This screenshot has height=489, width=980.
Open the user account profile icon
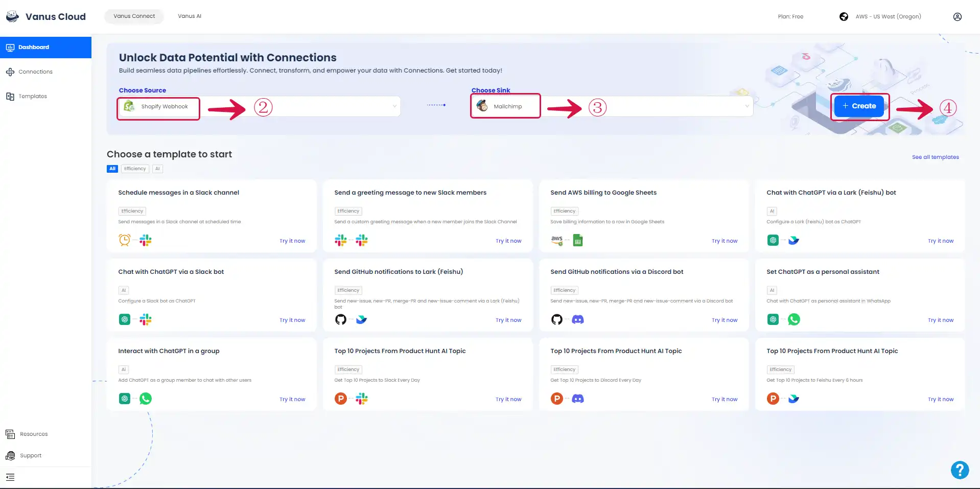(x=958, y=16)
